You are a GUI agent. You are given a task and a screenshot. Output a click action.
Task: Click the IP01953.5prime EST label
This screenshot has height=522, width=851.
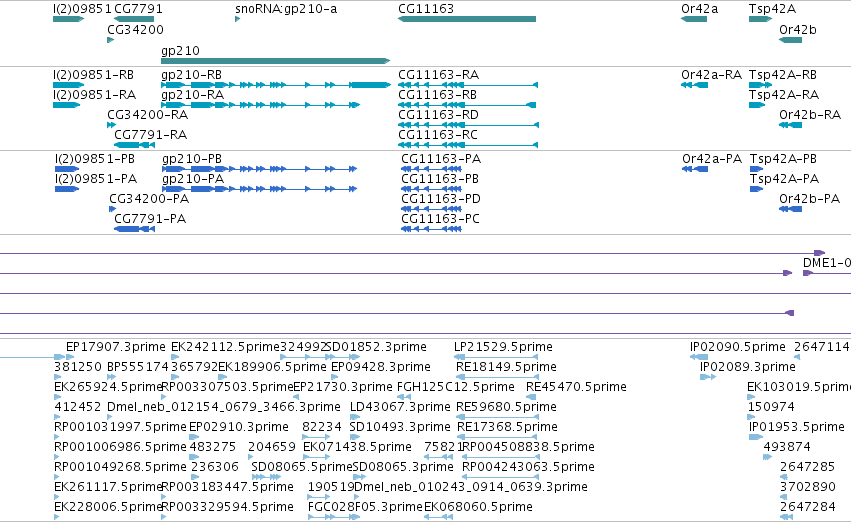point(797,427)
